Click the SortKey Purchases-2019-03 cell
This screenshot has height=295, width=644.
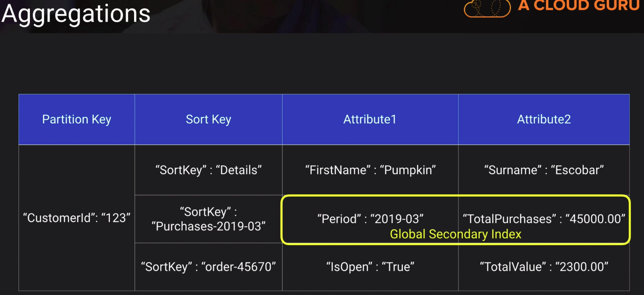click(x=208, y=219)
